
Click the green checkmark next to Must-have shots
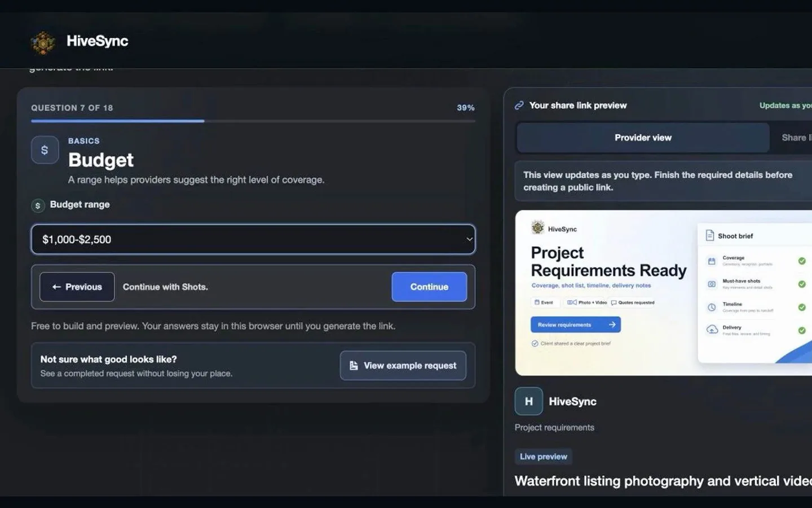pos(802,284)
